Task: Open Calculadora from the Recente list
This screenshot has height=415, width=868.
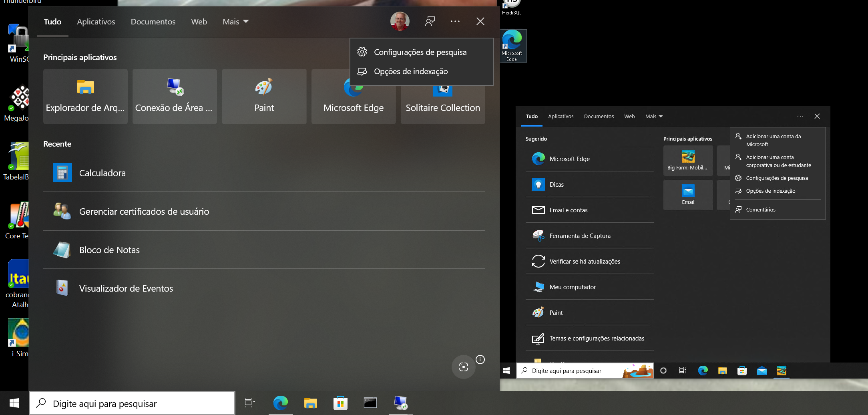Action: point(102,173)
